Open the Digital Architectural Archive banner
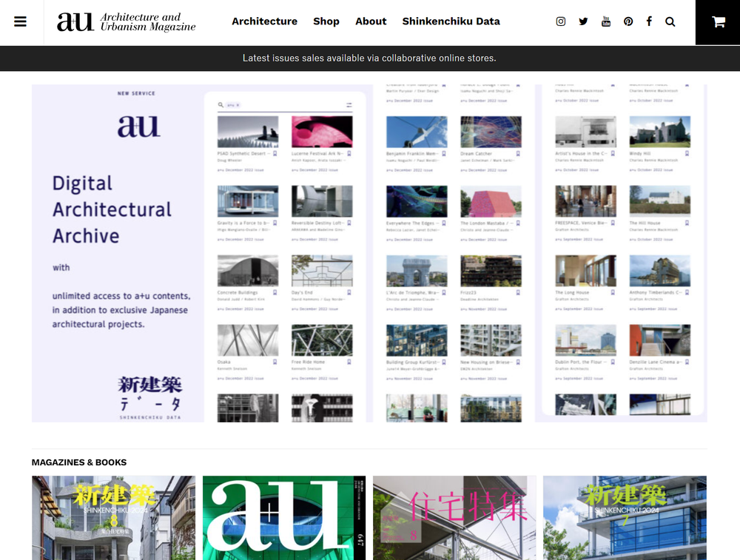 click(369, 253)
